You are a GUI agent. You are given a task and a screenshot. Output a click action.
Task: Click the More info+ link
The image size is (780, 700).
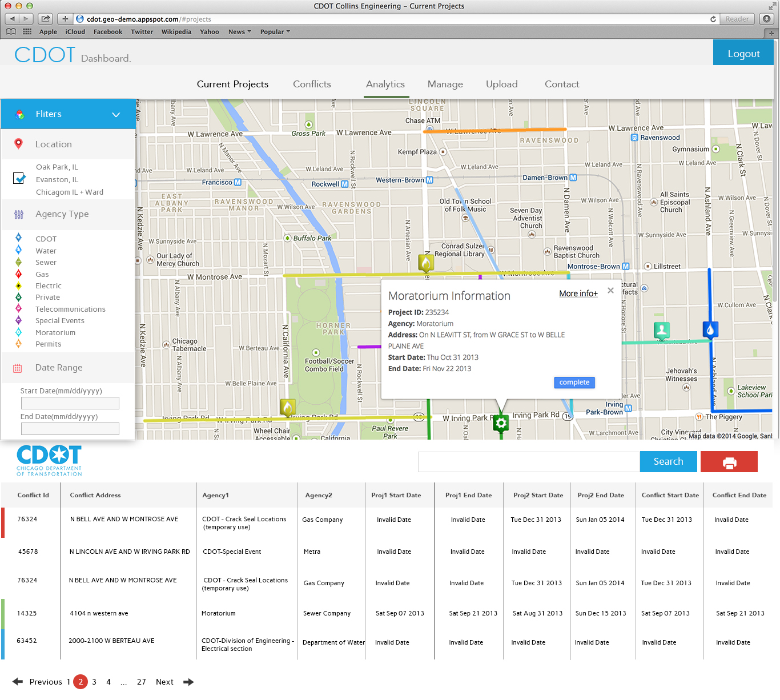578,293
